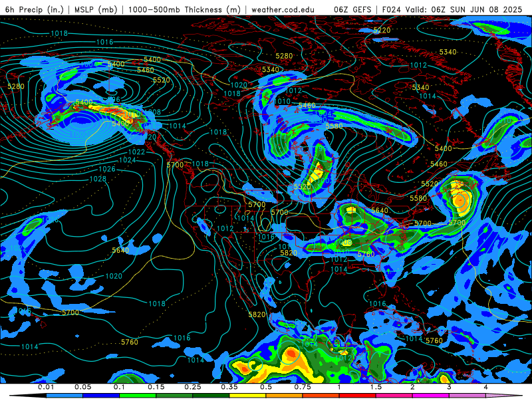Click the '06Z GEFS' model run label
The image size is (532, 399).
(353, 9)
